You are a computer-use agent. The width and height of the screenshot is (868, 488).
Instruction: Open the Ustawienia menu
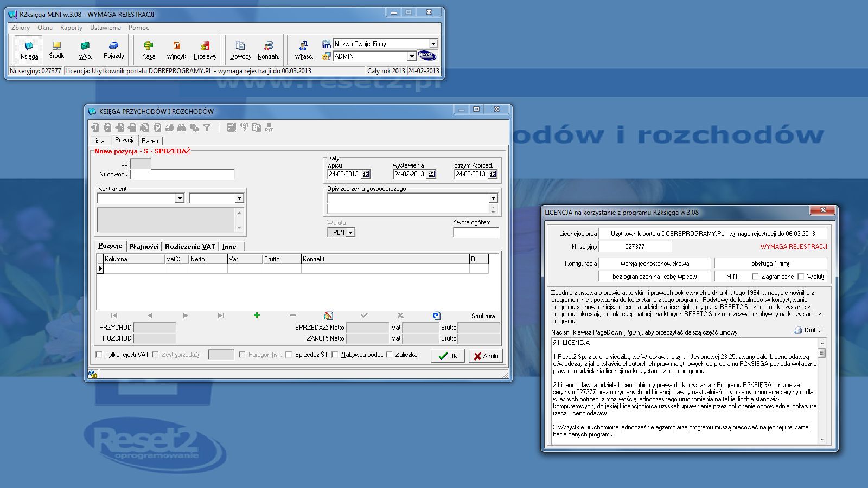(105, 28)
